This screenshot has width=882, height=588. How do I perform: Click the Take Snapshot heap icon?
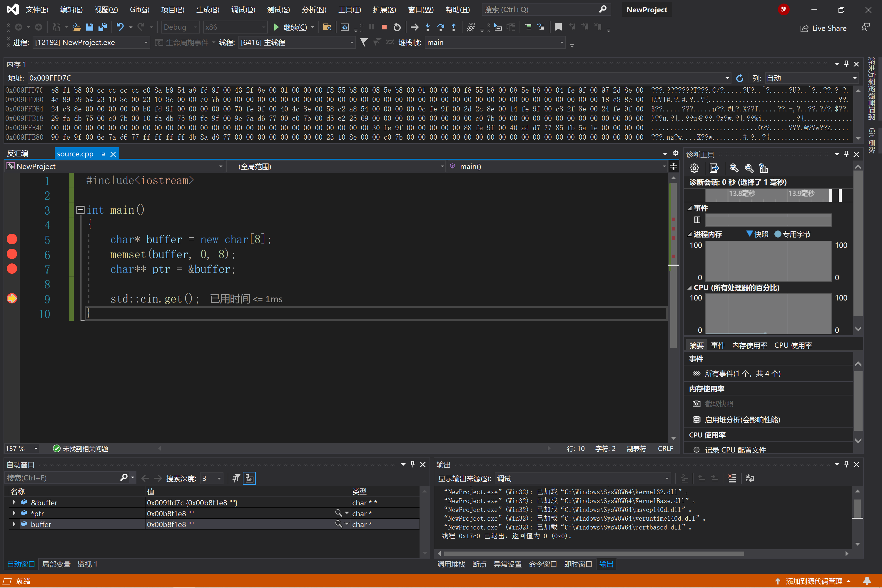[x=697, y=404]
